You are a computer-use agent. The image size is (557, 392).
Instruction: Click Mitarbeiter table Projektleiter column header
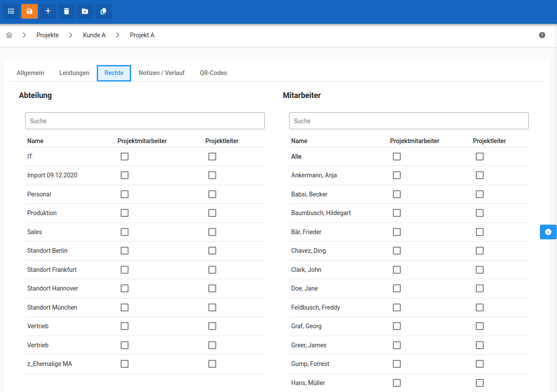tap(489, 141)
